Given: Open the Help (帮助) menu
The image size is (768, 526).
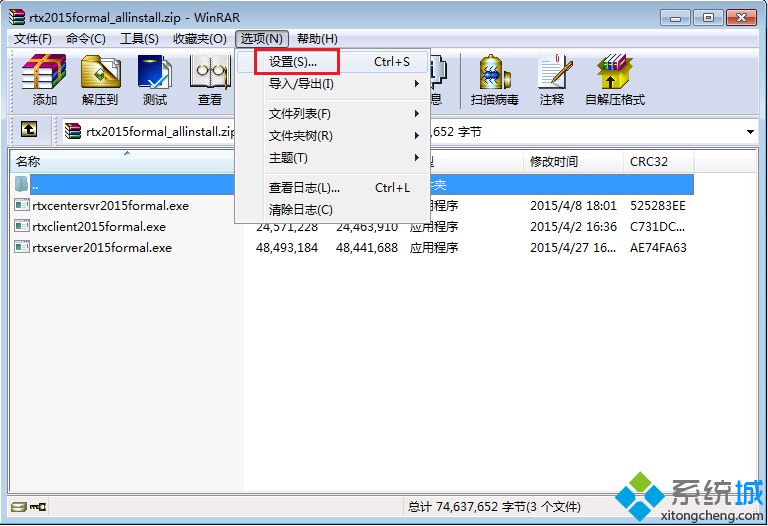Looking at the screenshot, I should pyautogui.click(x=317, y=39).
